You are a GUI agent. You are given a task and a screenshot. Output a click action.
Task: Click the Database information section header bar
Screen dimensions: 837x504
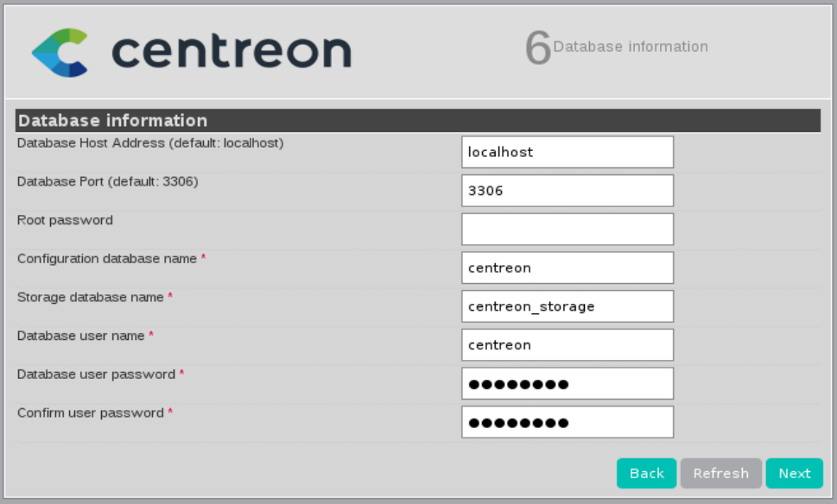tap(417, 121)
